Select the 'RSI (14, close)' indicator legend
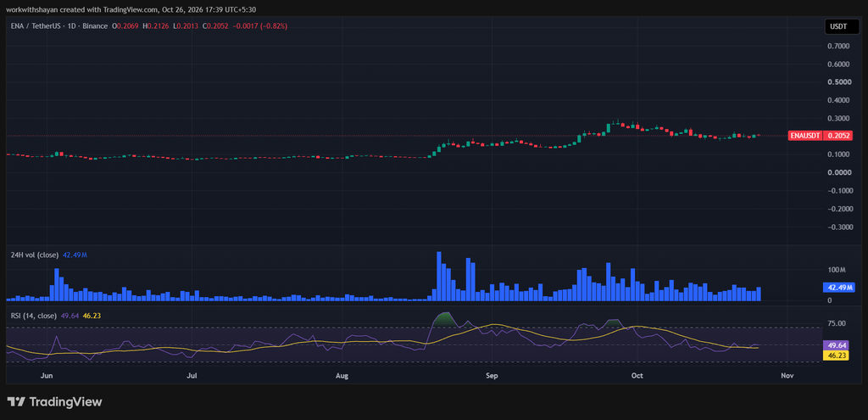Screen dimensions: 868x420 click(34, 316)
